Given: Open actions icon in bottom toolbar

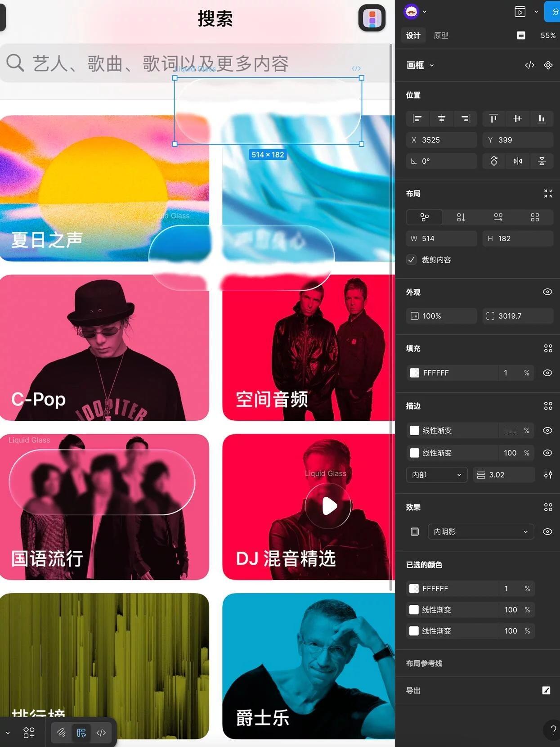Looking at the screenshot, I should click(x=29, y=733).
